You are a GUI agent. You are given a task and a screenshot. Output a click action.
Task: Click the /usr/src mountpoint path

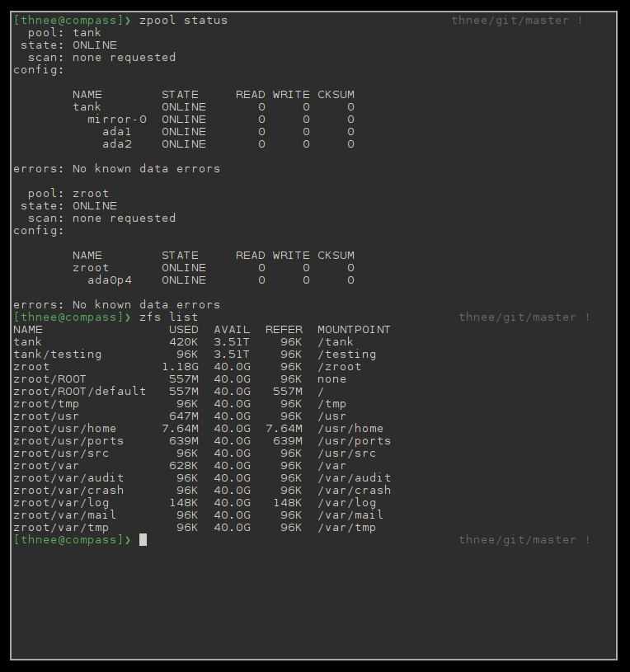pos(346,453)
